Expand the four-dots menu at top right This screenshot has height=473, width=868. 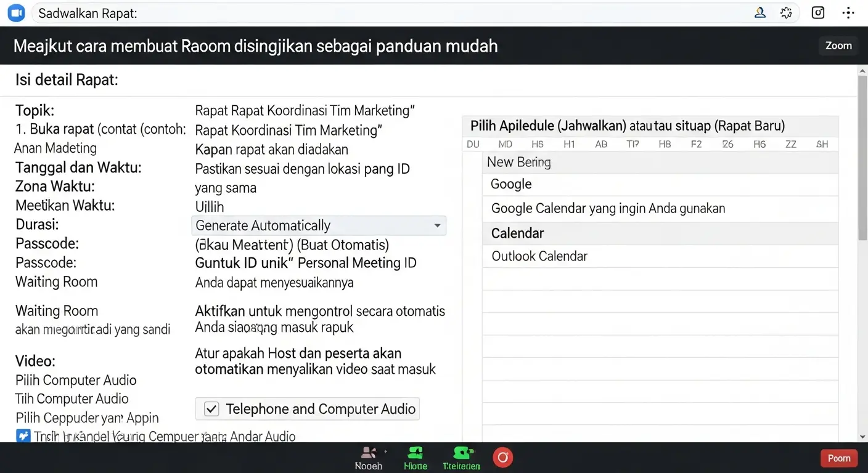[848, 12]
